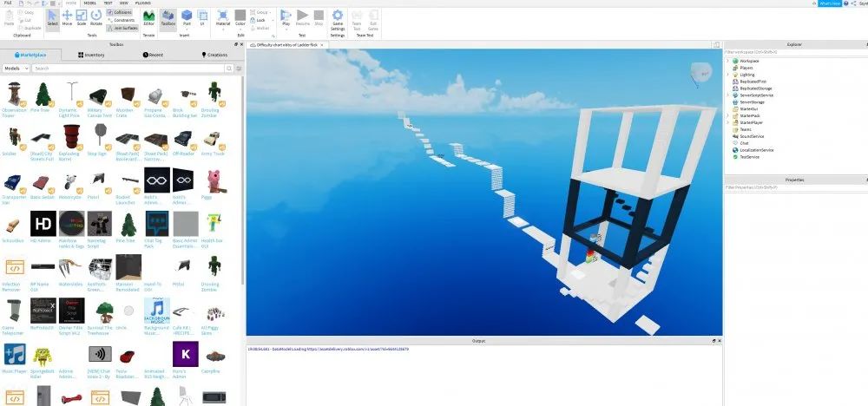Click the Team Test button

pos(357,20)
